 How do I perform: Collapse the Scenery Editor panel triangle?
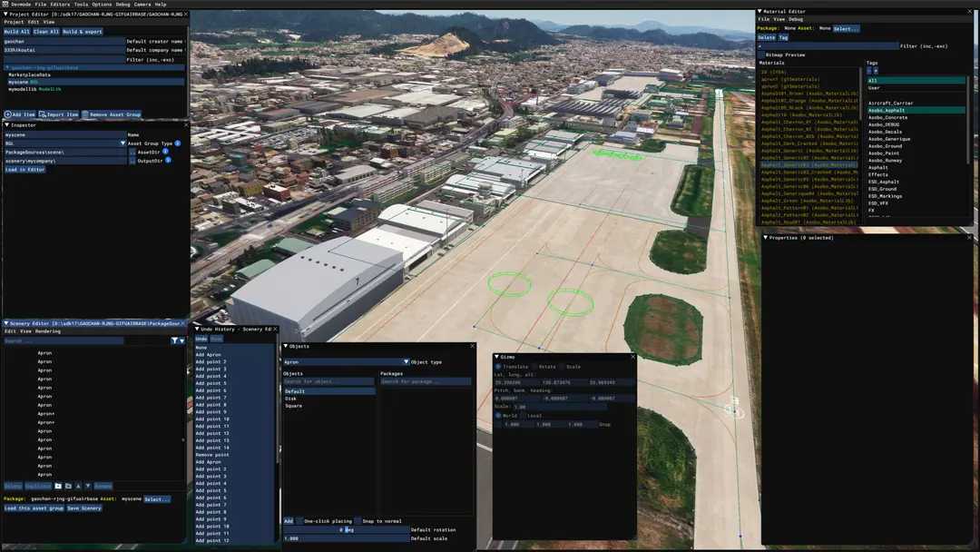[x=6, y=323]
